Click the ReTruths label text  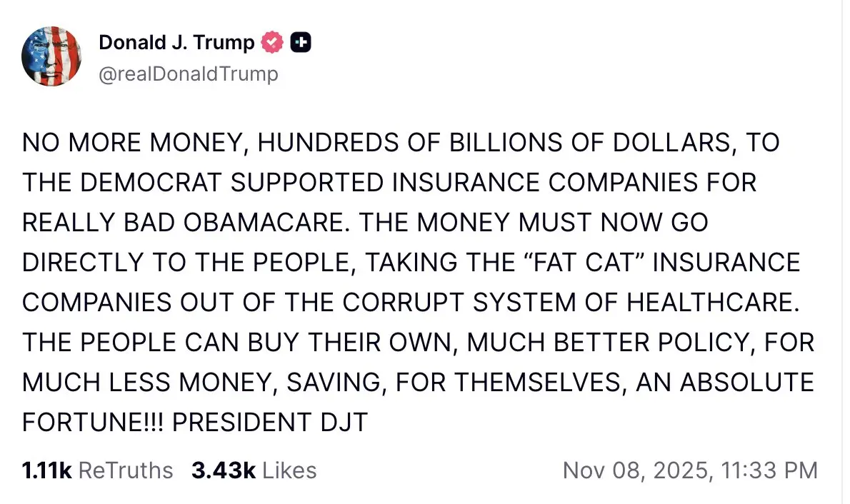click(x=126, y=470)
